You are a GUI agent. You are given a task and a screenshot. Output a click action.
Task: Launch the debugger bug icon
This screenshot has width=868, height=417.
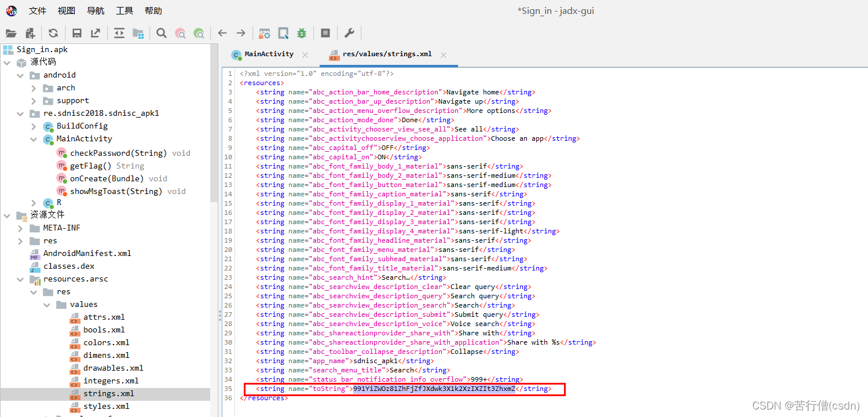tap(301, 33)
